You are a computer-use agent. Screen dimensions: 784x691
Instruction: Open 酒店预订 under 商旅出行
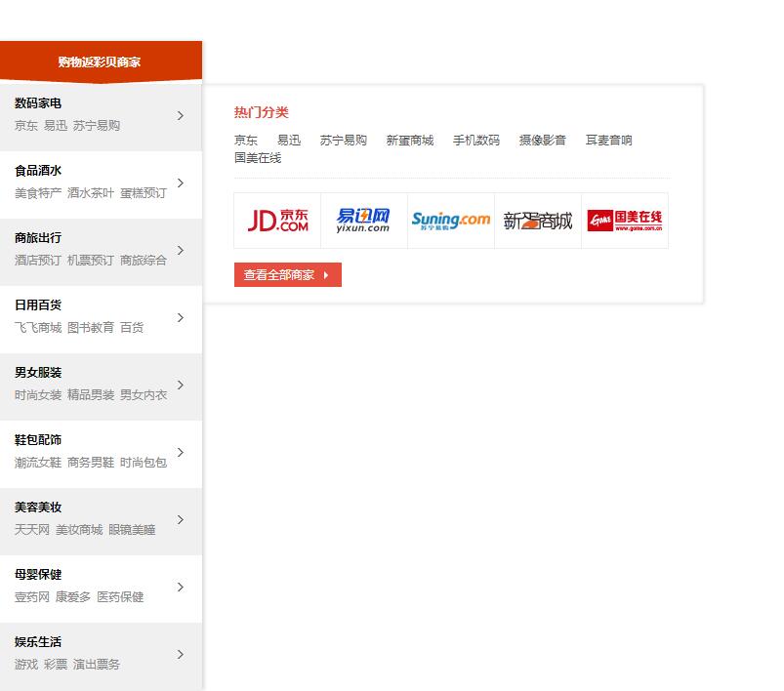[x=38, y=261]
